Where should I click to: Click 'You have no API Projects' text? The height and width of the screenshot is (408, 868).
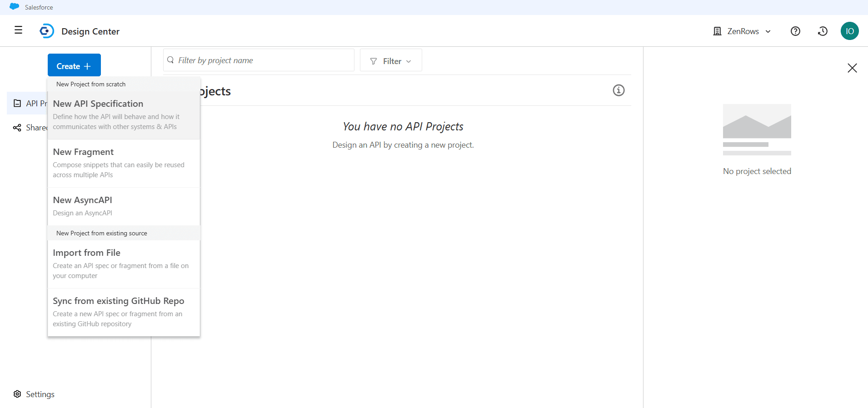pyautogui.click(x=403, y=126)
